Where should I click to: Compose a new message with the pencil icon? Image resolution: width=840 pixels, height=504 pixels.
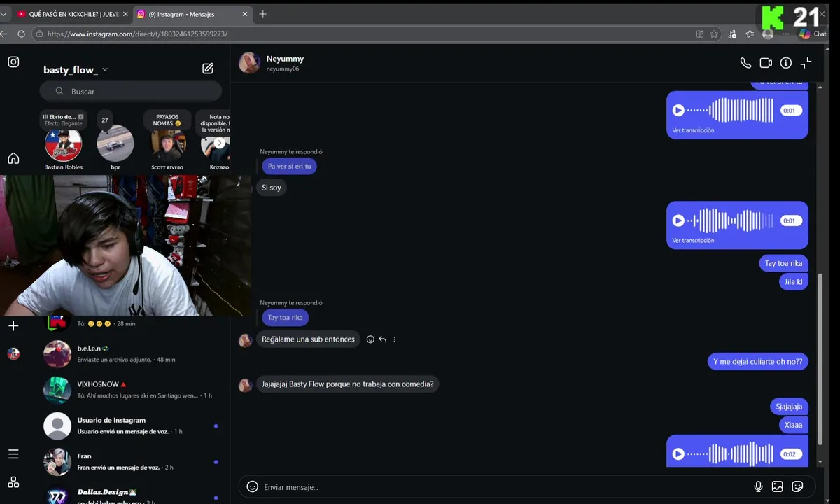(208, 69)
